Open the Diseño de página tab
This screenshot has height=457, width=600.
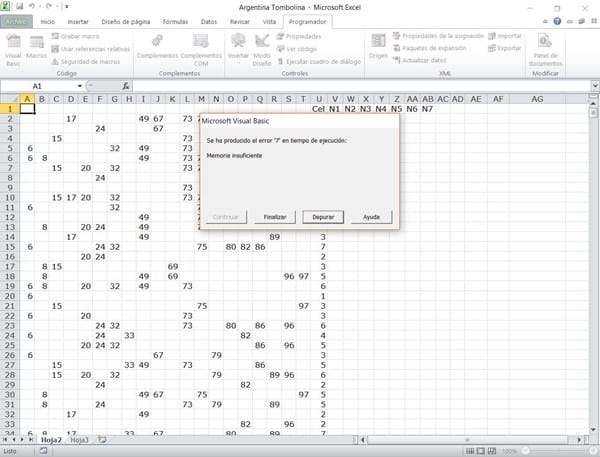[x=126, y=22]
